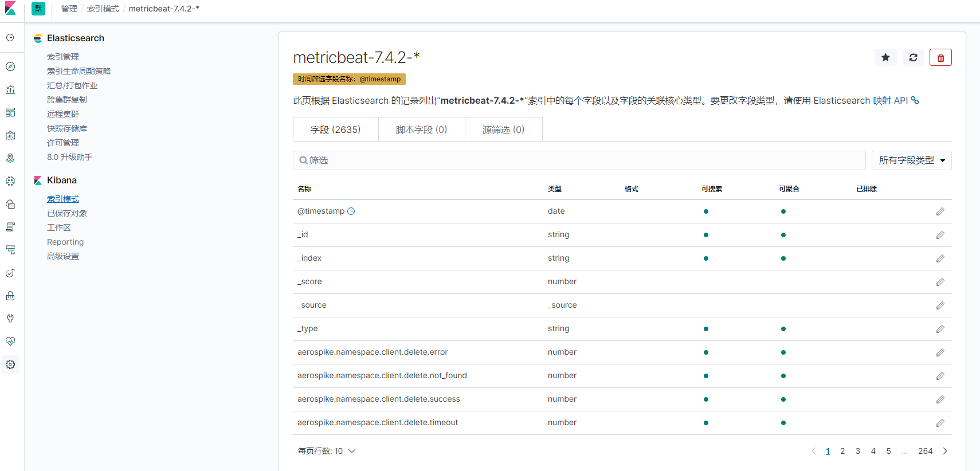Open the Dashboard app icon

click(10, 112)
